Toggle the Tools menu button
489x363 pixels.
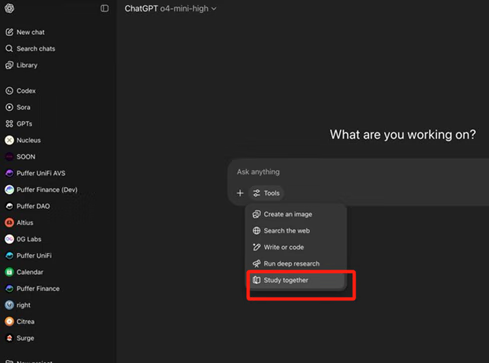click(x=266, y=193)
